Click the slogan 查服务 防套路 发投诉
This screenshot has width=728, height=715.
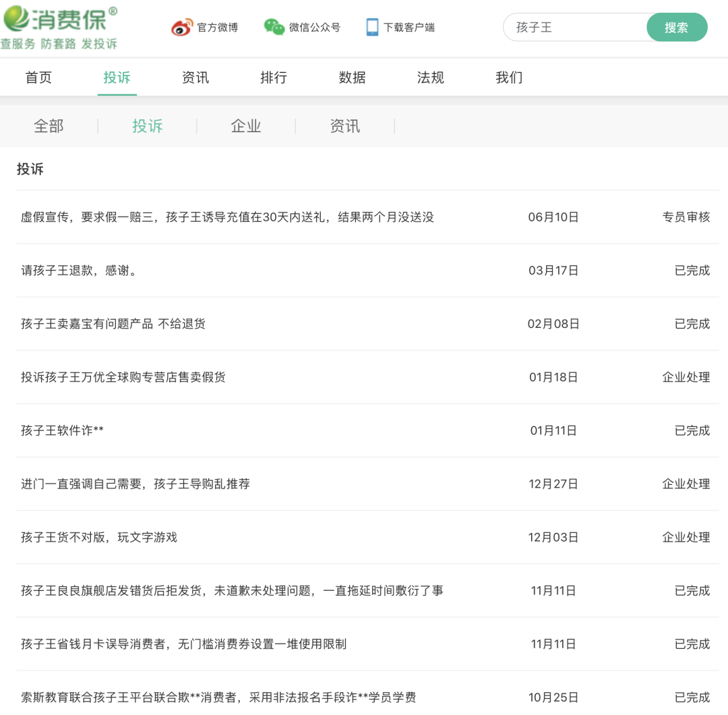coord(59,44)
